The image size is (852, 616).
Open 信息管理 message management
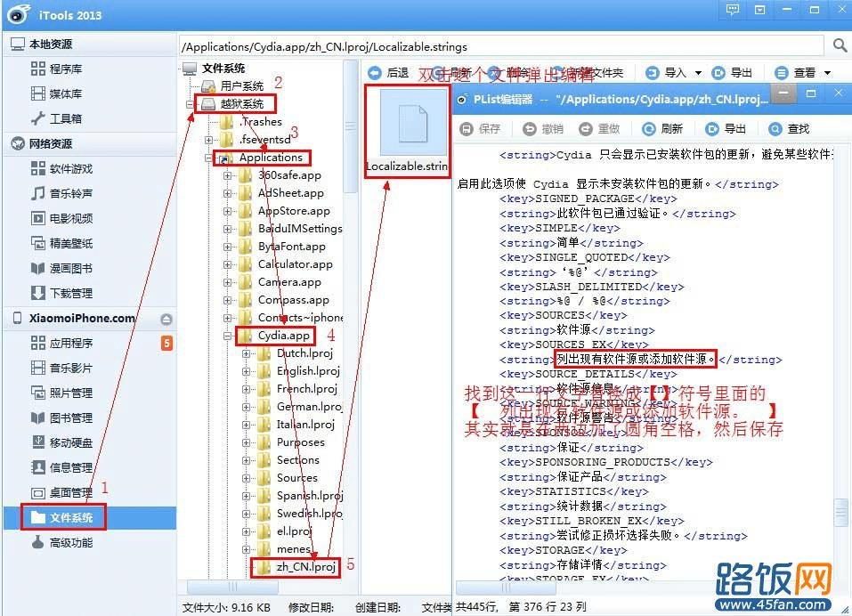62,467
